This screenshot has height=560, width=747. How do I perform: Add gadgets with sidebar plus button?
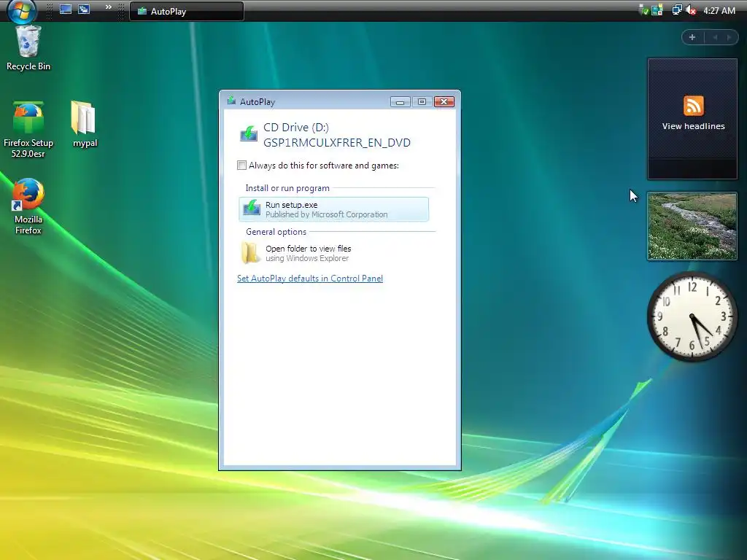click(692, 37)
